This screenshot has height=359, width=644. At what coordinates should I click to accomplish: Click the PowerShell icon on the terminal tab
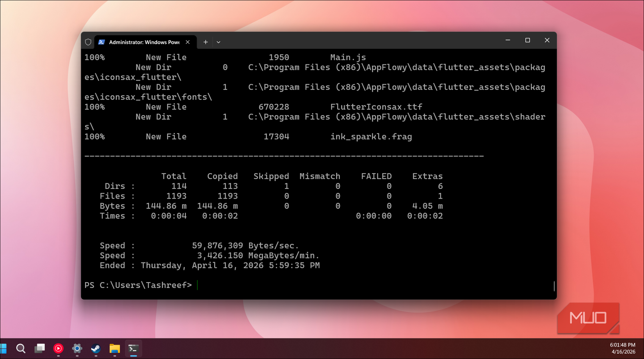(102, 42)
